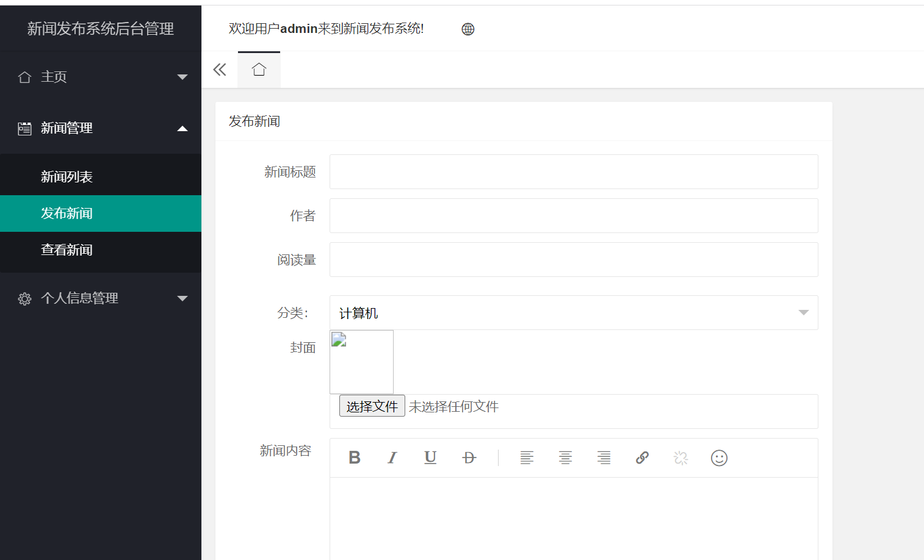924x560 pixels.
Task: Focus the 新闻标题 input field
Action: [574, 171]
